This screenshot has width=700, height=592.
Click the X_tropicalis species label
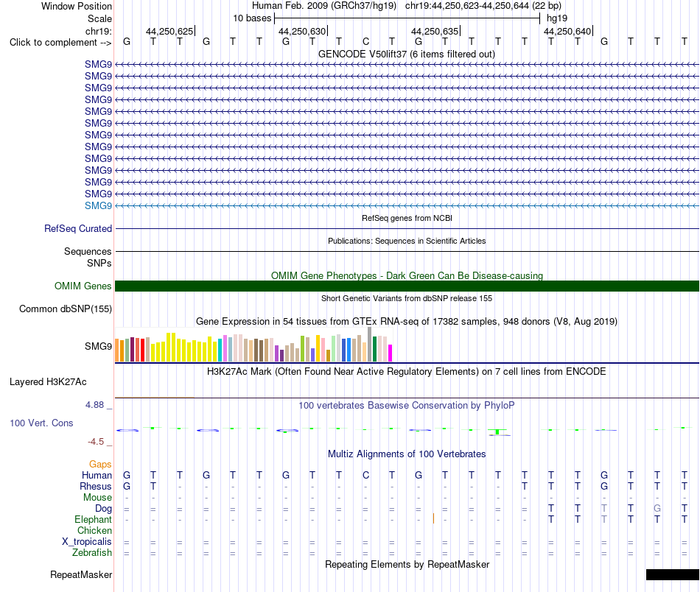pos(87,542)
